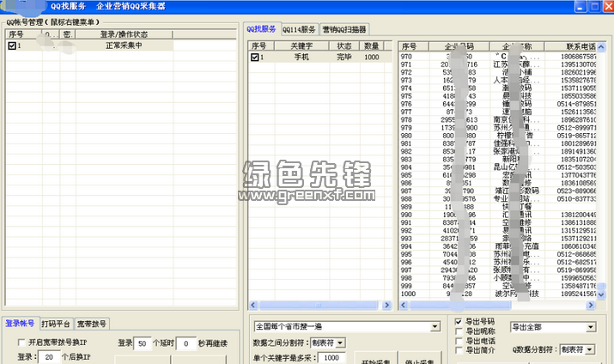This screenshot has width=614, height=364.
Task: Switch to the 宽带拨号 tab
Action: tap(93, 324)
